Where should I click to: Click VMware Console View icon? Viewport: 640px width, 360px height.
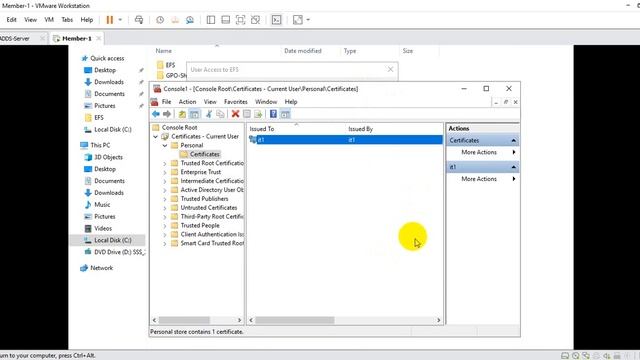coord(276,20)
